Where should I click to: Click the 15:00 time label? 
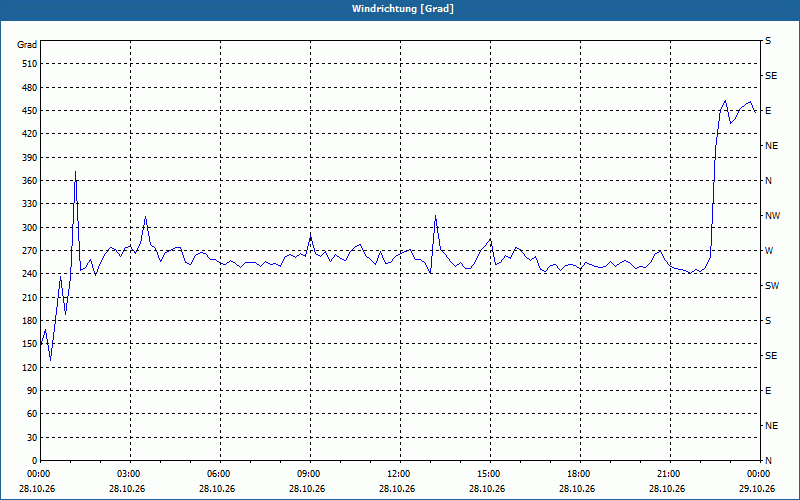click(x=488, y=474)
